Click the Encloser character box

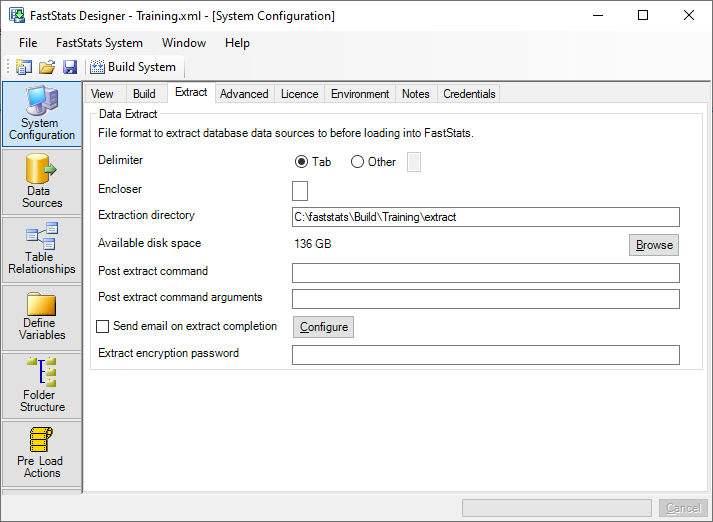[300, 191]
